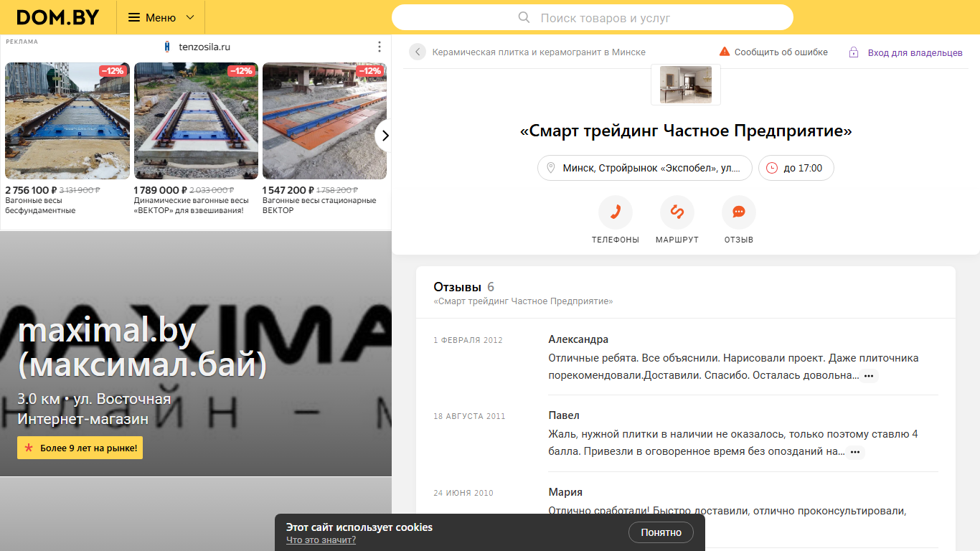980x551 pixels.
Task: Click date 1 февраля 2012
Action: pos(468,340)
